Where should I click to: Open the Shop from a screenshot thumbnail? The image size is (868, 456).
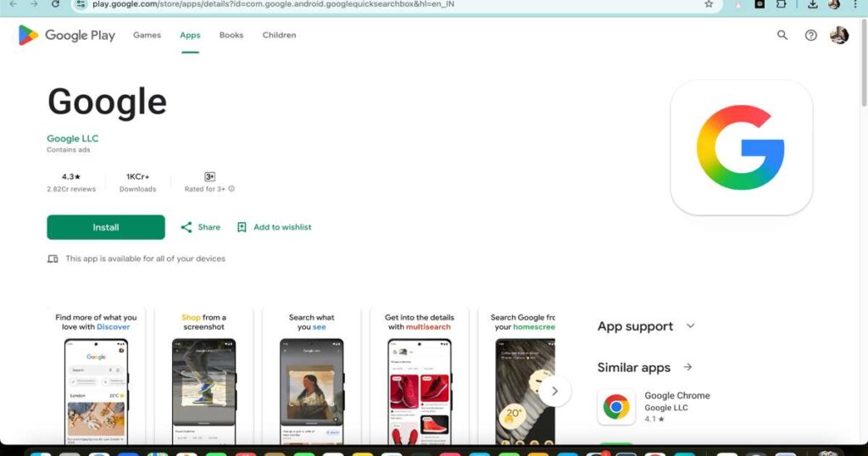click(203, 376)
